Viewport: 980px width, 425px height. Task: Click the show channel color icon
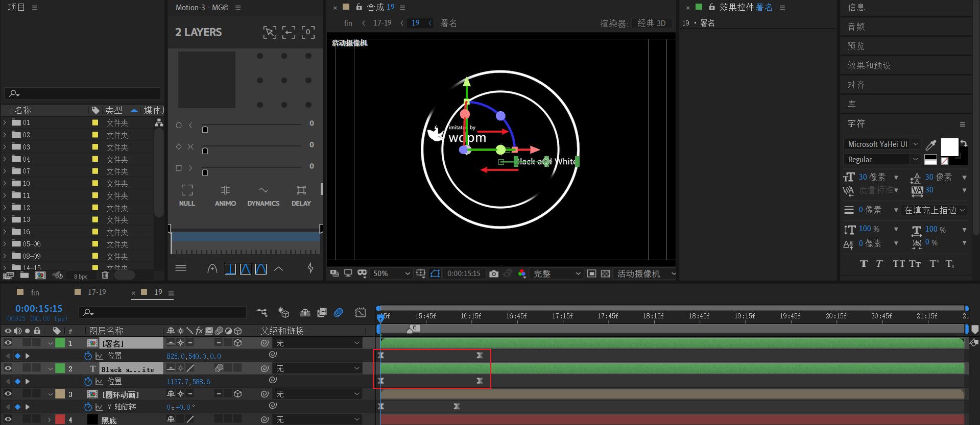tap(522, 273)
